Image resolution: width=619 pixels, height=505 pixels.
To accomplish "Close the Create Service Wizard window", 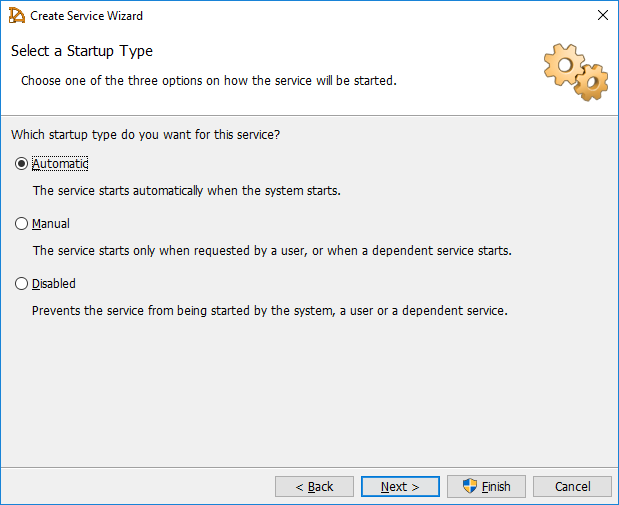I will click(602, 16).
